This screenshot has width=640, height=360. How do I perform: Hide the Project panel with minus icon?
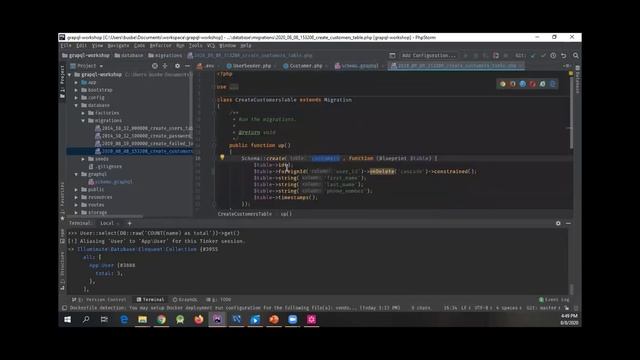click(x=187, y=66)
